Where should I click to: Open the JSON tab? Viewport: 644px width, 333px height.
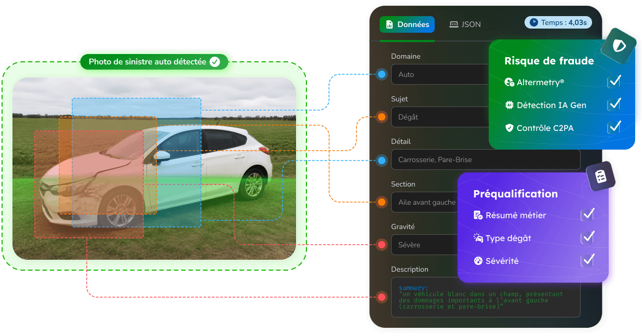pos(465,24)
